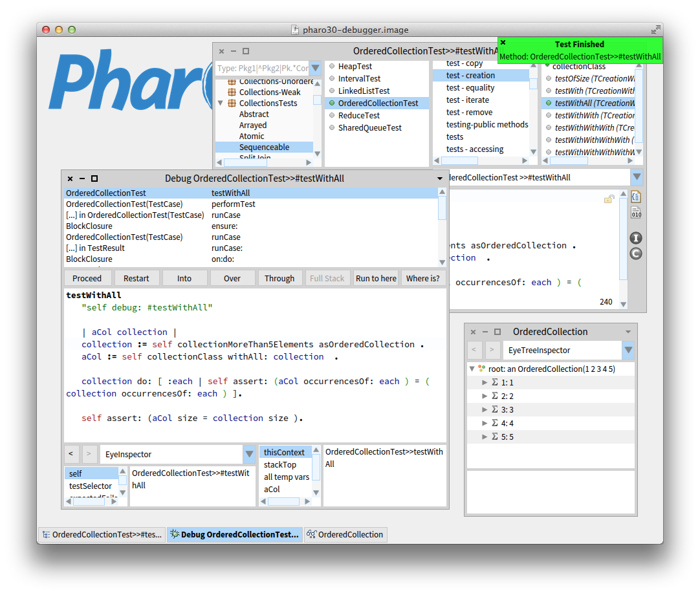This screenshot has width=700, height=595.
Task: Expand inspector item '5: 5'
Action: point(485,437)
